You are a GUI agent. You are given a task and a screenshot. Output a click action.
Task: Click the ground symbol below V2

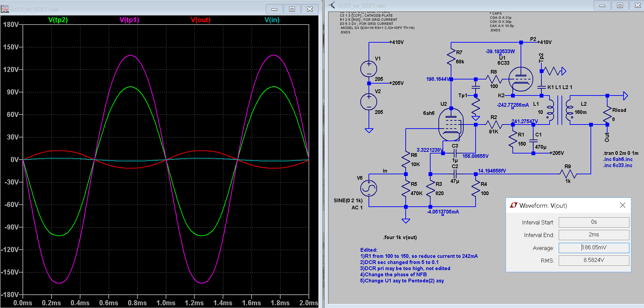coord(369,130)
